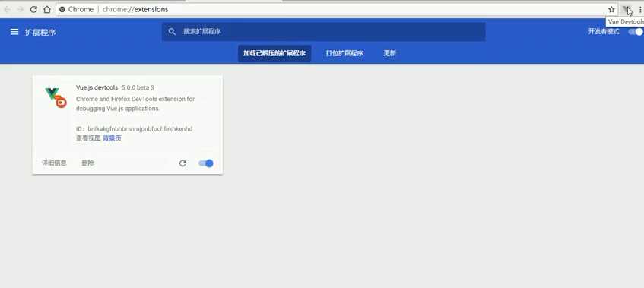Image resolution: width=644 pixels, height=288 pixels.
Task: Remove the extension with 删除
Action: [x=88, y=163]
